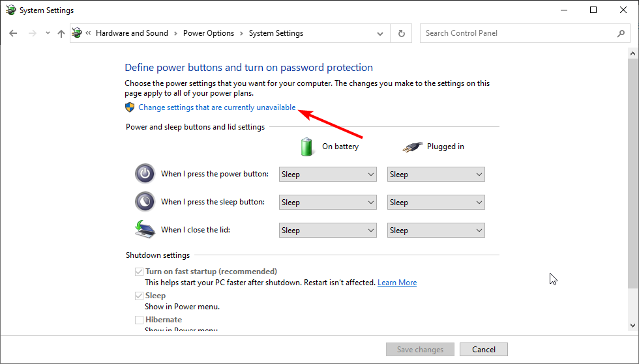Enable the Hibernate checkbox

[x=139, y=320]
